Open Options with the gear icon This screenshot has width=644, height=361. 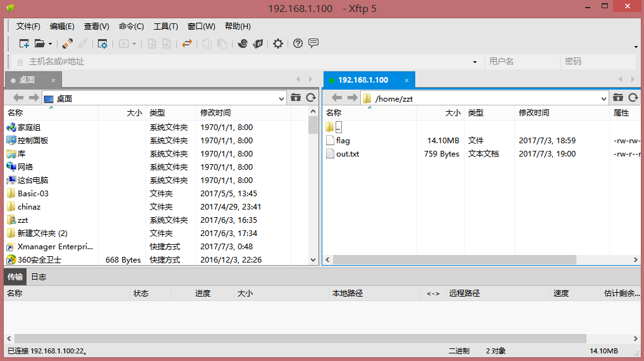click(x=278, y=44)
